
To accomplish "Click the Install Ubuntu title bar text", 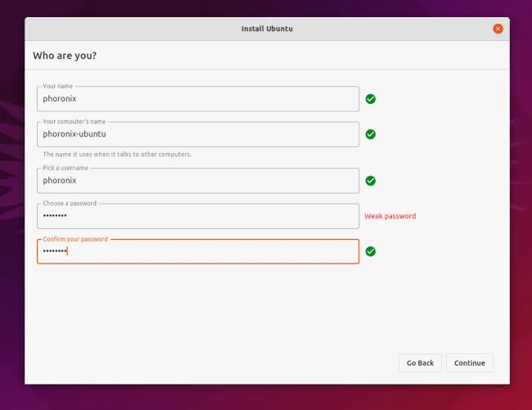I will pyautogui.click(x=267, y=29).
